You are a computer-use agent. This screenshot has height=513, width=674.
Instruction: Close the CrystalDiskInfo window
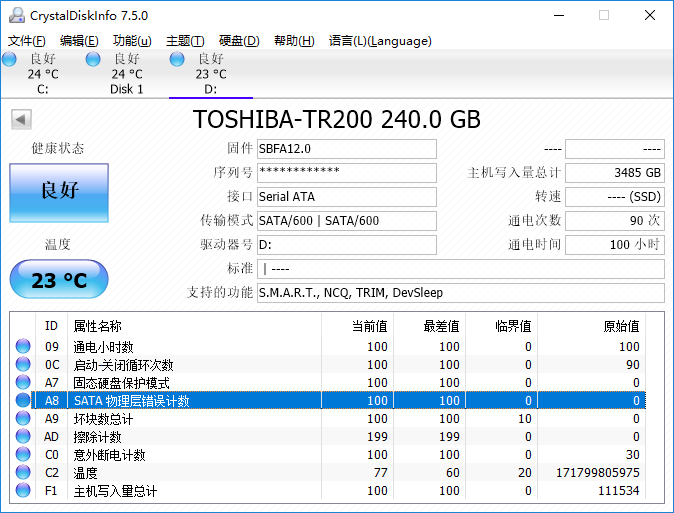tap(650, 15)
